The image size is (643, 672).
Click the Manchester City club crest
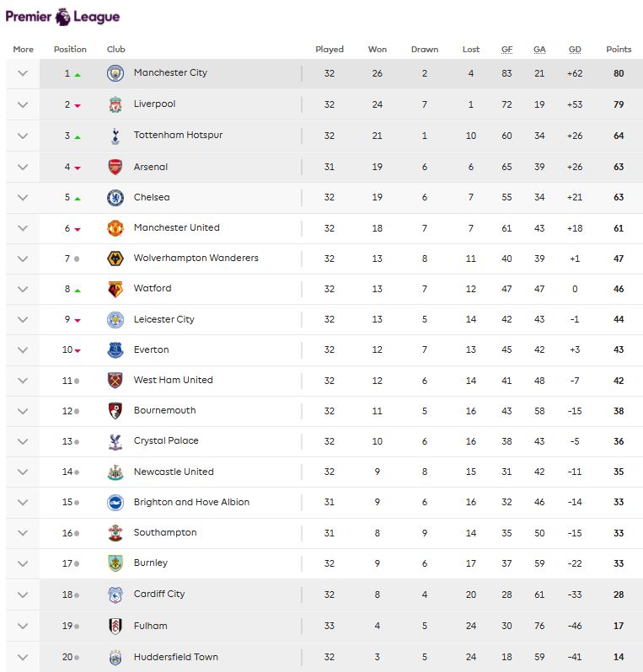(115, 73)
